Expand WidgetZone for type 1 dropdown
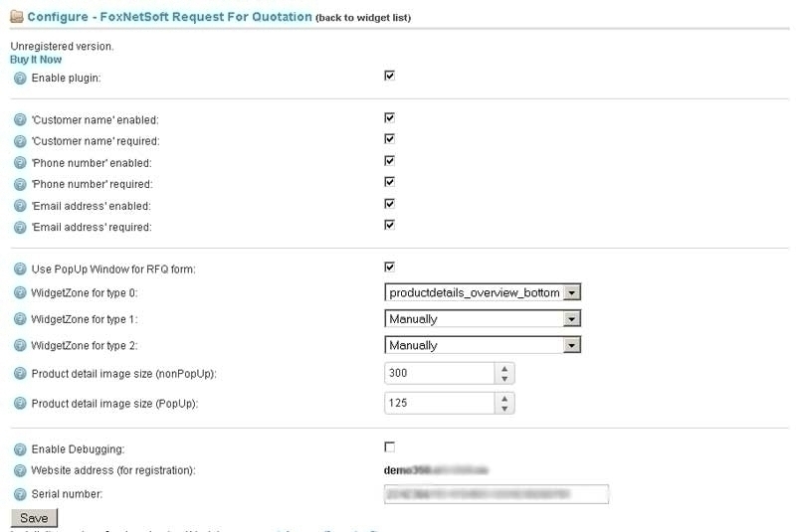Screen dimensions: 796x532 point(483,319)
